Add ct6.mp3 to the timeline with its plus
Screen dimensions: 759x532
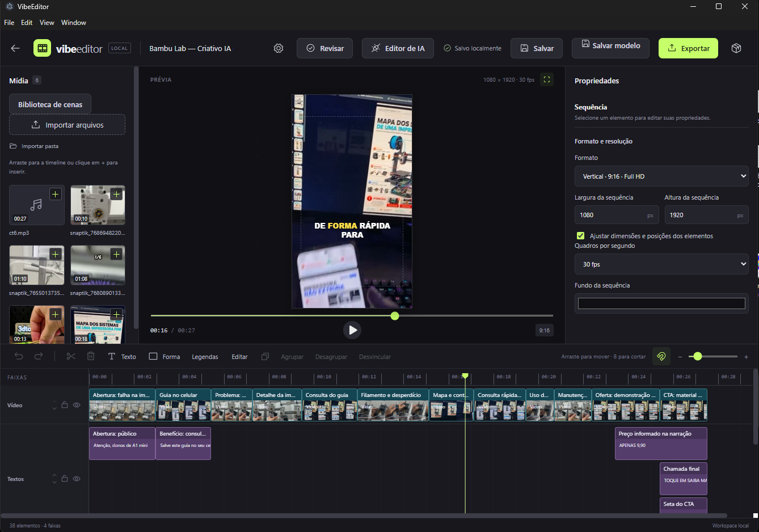tap(55, 195)
